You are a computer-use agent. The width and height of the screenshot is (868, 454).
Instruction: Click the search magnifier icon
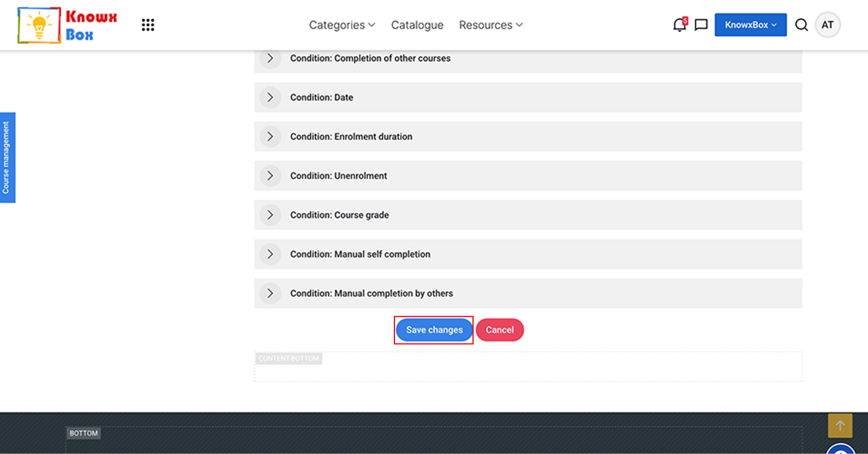tap(802, 25)
